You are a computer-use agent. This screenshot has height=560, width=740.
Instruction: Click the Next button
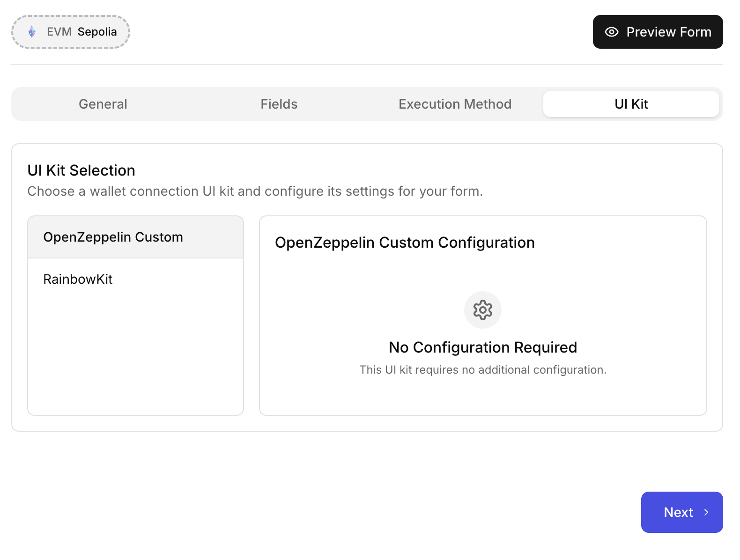(681, 512)
